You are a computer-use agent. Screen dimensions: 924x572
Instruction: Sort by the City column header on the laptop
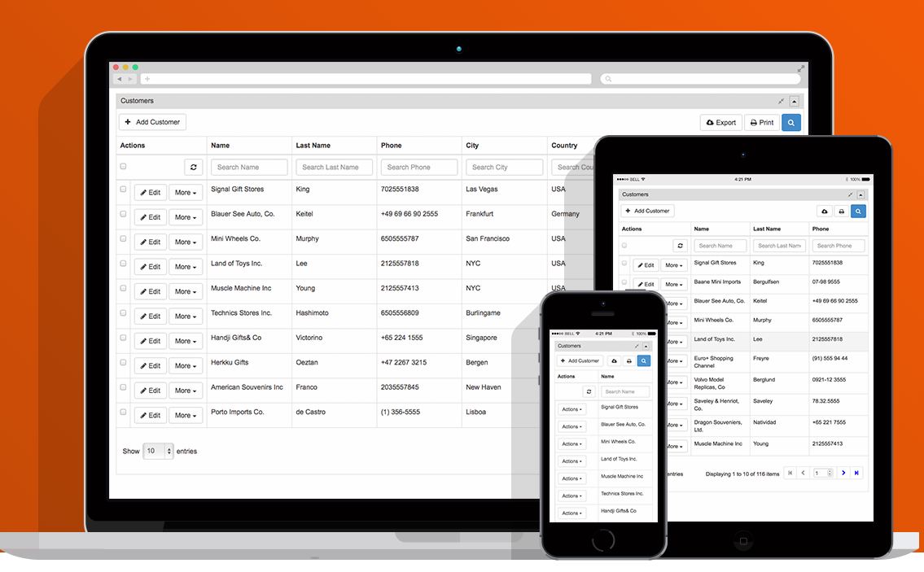coord(472,146)
